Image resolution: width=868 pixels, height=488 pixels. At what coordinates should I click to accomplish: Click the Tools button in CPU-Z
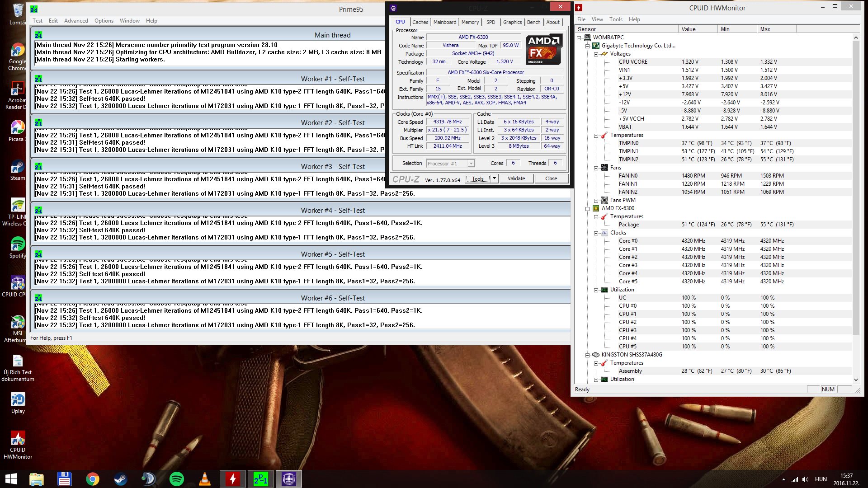[478, 178]
